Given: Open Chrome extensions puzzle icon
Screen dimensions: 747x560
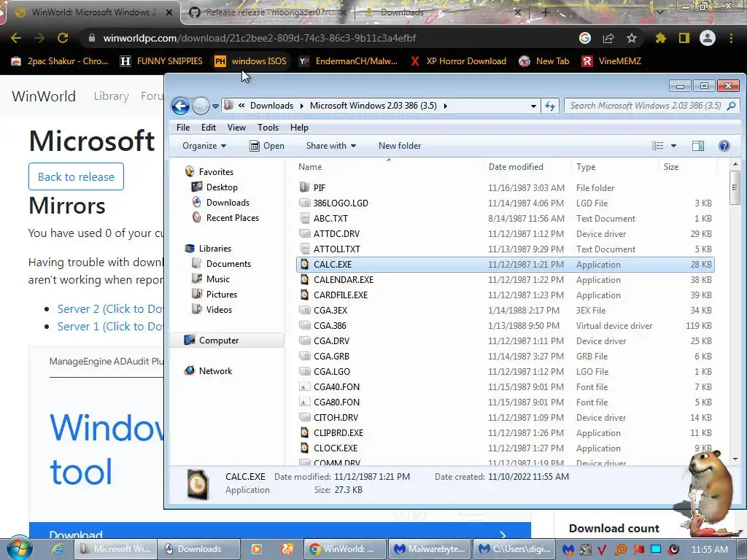Looking at the screenshot, I should click(x=660, y=38).
